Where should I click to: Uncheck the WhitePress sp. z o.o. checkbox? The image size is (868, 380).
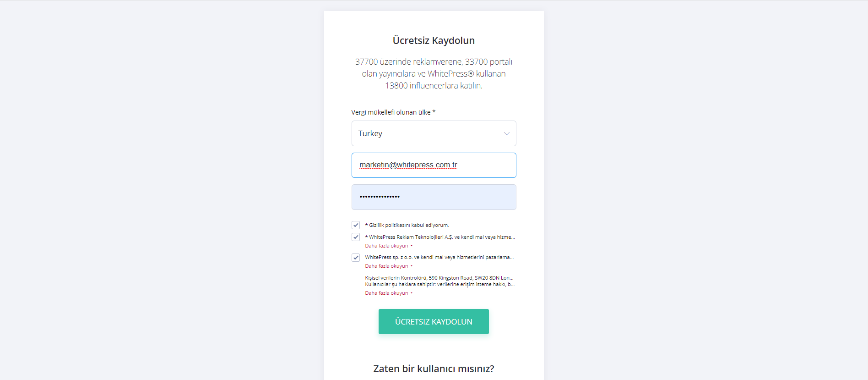(x=356, y=258)
